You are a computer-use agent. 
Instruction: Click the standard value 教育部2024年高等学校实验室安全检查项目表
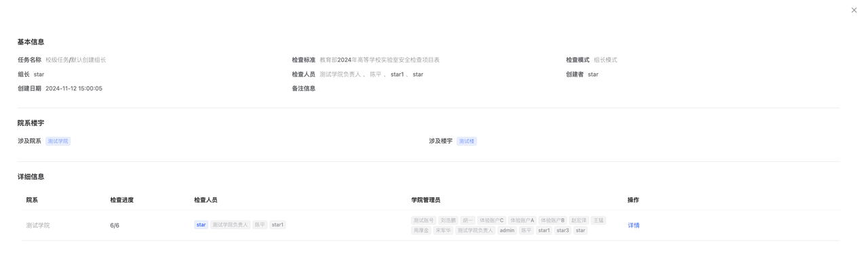pyautogui.click(x=380, y=60)
